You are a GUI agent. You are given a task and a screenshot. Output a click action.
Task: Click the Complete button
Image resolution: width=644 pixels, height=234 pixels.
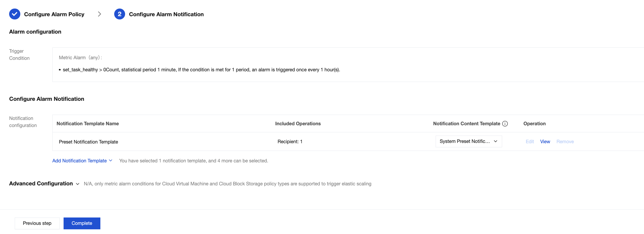coord(82,223)
